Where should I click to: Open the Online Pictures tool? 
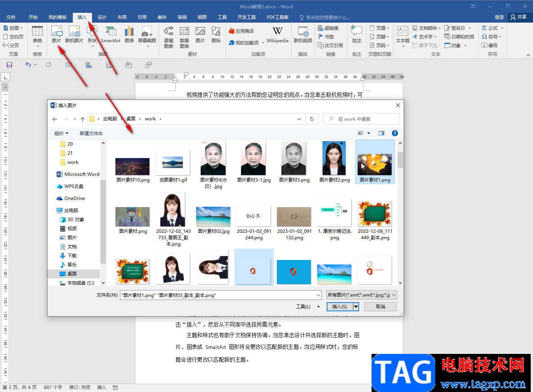74,34
